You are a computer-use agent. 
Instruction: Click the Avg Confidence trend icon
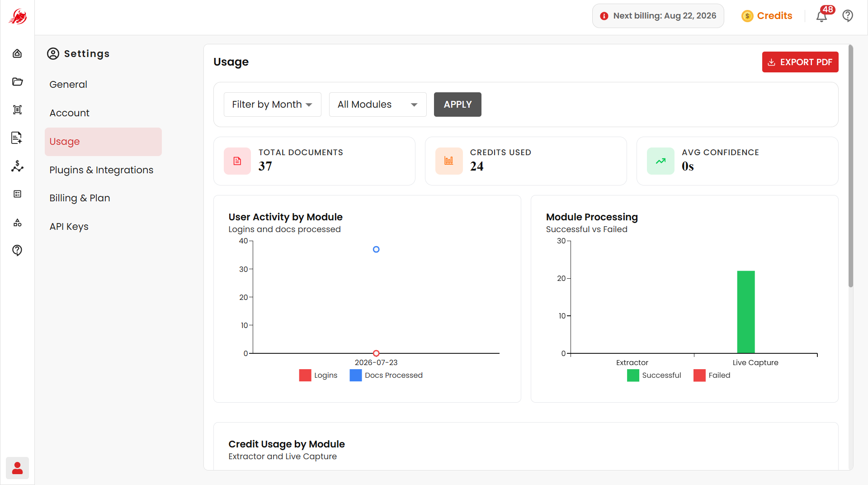[x=660, y=161]
